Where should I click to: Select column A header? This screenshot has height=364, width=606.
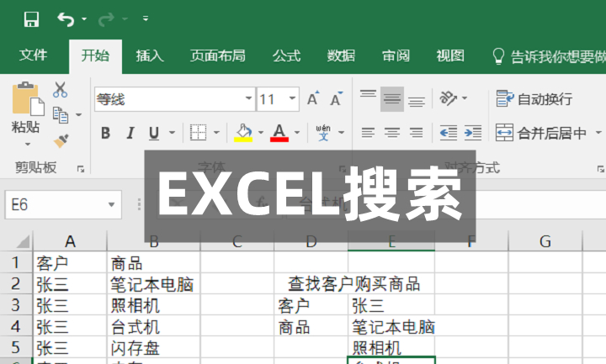click(70, 241)
